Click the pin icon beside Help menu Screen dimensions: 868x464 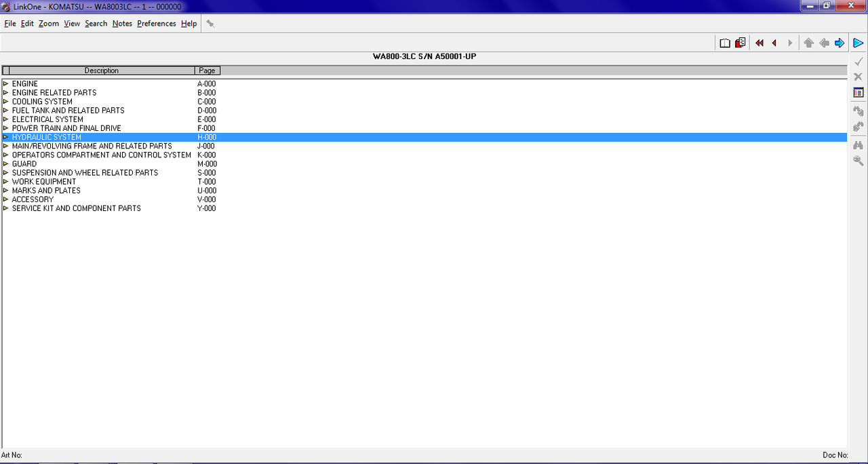point(210,23)
